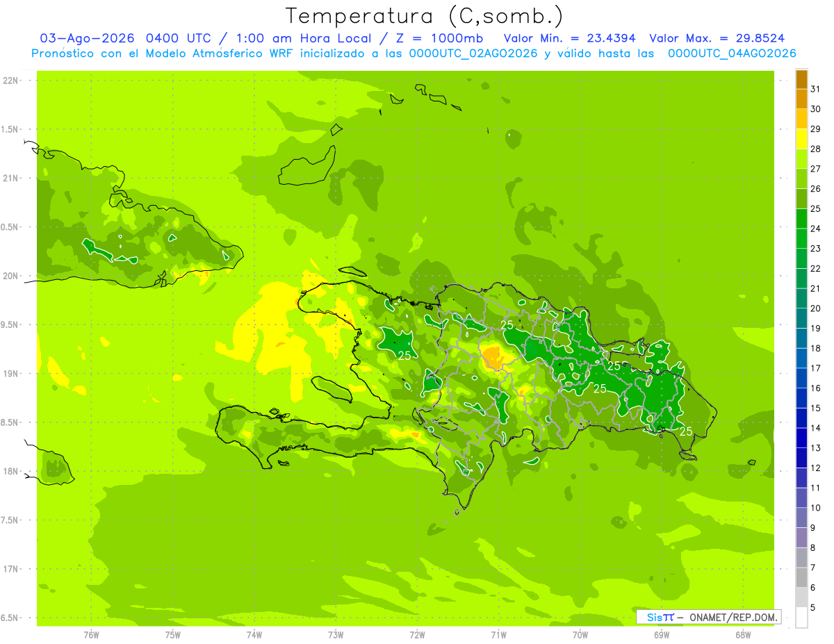Click the '18N' latitude label
This screenshot has width=834, height=644.
(x=11, y=472)
